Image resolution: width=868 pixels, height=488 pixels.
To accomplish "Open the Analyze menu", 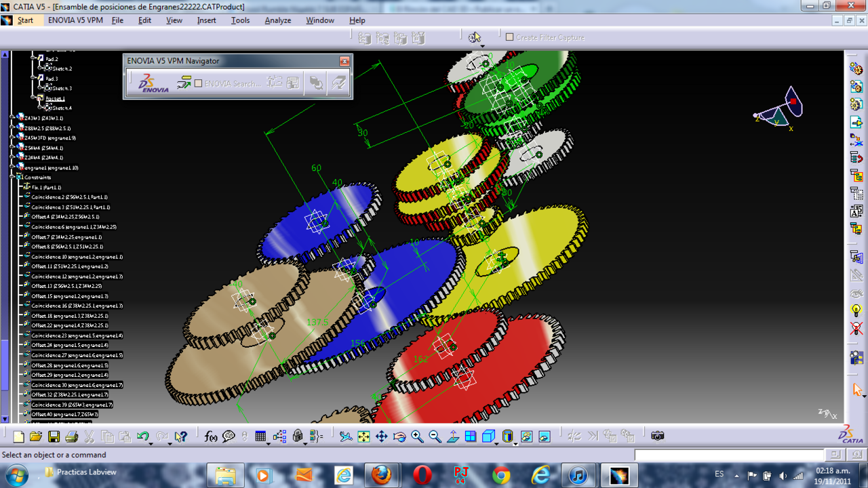I will click(x=277, y=20).
